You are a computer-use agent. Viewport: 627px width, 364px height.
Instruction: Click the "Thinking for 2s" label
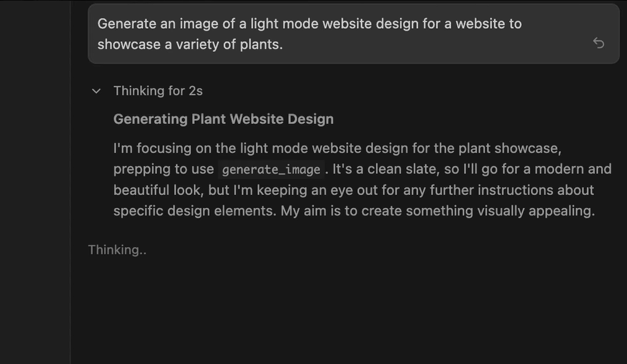(158, 91)
